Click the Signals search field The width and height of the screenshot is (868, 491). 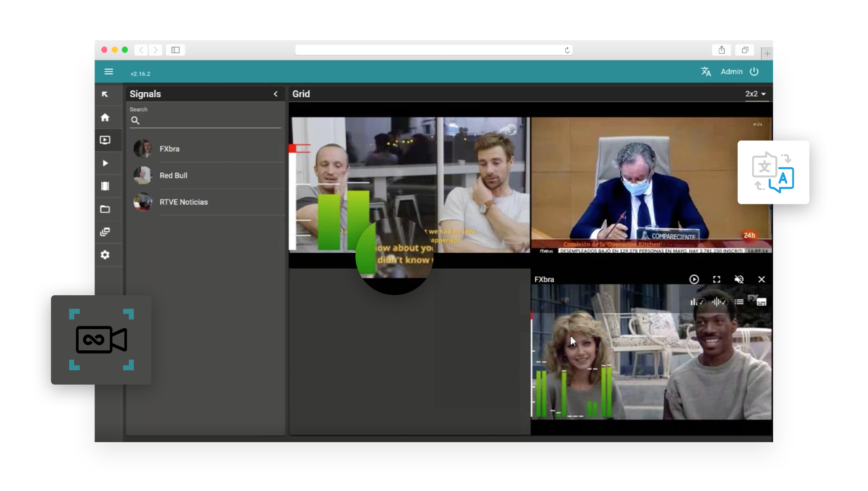tap(206, 120)
